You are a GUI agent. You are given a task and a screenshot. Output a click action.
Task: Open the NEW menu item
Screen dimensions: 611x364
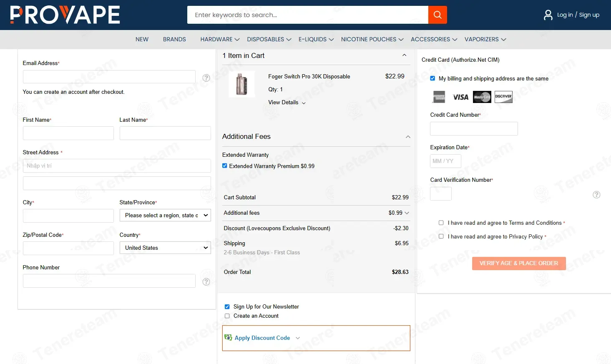pyautogui.click(x=142, y=39)
